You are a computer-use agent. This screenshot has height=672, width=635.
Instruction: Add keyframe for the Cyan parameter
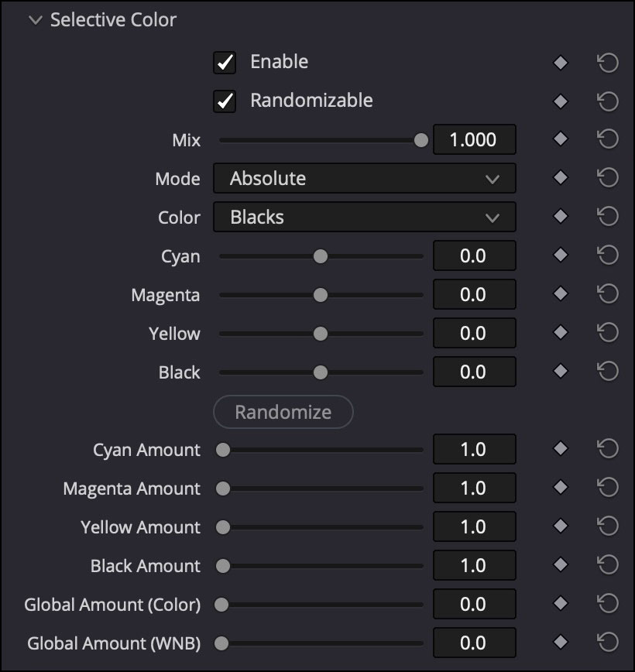pyautogui.click(x=561, y=256)
